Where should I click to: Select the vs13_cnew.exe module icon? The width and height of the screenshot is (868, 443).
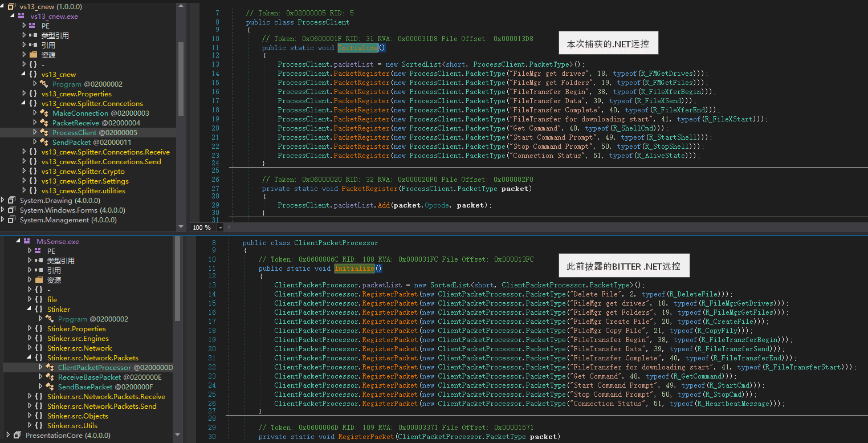[x=22, y=16]
